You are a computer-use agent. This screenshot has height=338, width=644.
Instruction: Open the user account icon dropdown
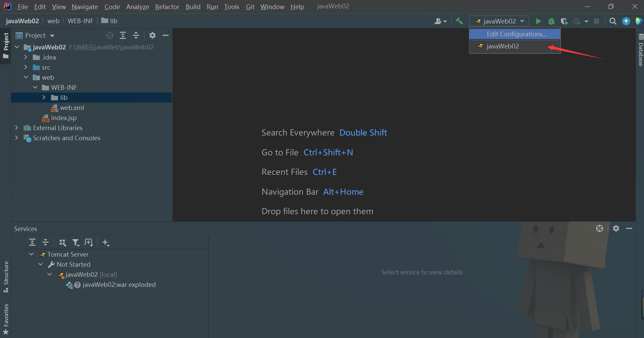click(x=440, y=21)
